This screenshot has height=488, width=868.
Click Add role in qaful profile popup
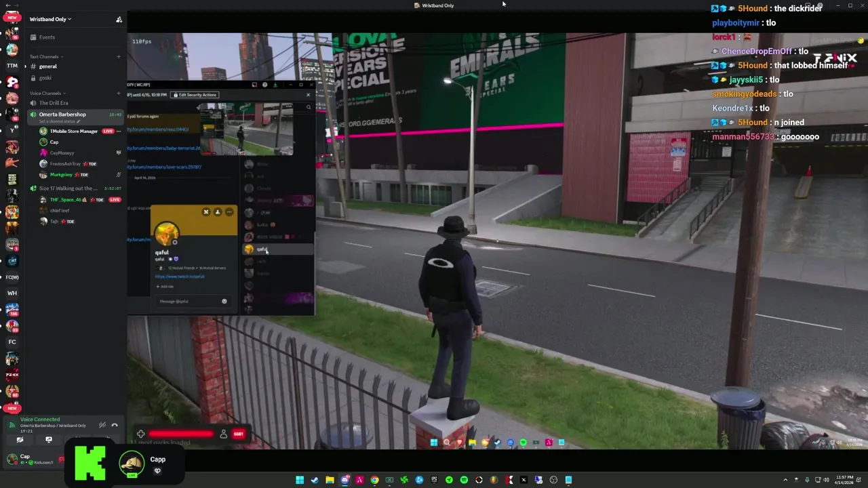point(166,286)
